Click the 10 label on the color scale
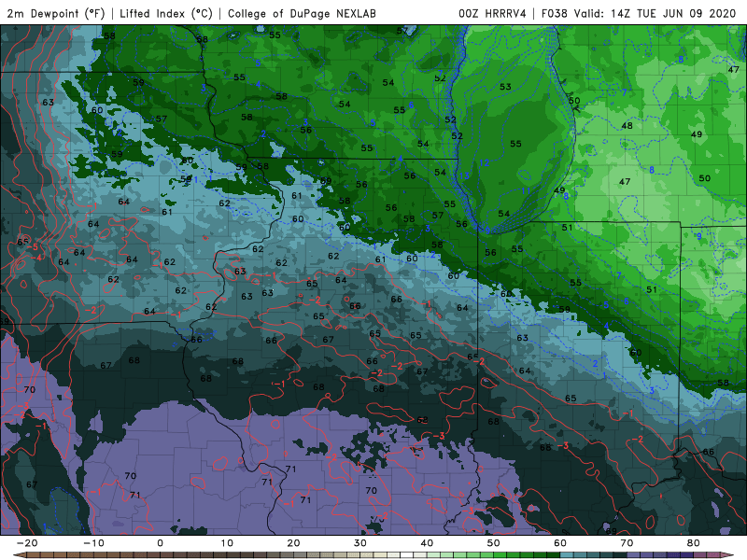747x560 pixels. (x=227, y=542)
